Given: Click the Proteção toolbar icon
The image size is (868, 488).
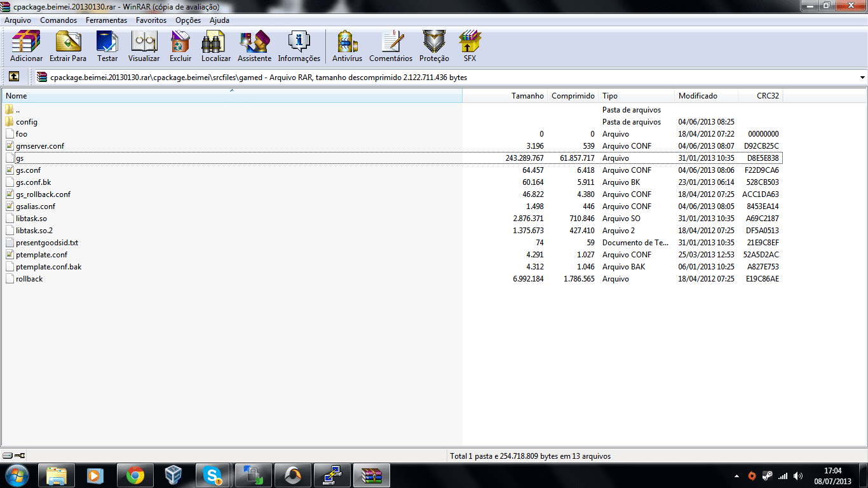Looking at the screenshot, I should (x=434, y=43).
